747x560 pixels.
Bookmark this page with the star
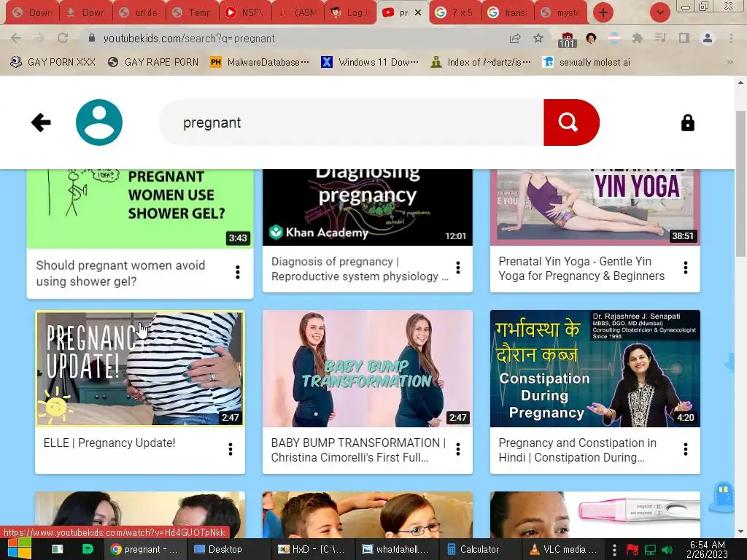[538, 38]
